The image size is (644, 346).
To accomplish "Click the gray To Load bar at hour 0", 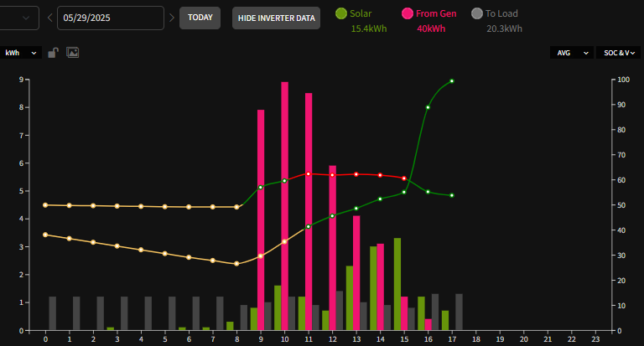I will (x=53, y=313).
